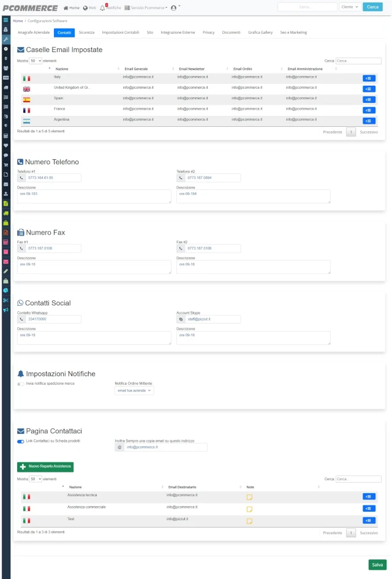Click the note icon for Assistenza commerciale
The height and width of the screenshot is (579, 392).
click(x=249, y=509)
